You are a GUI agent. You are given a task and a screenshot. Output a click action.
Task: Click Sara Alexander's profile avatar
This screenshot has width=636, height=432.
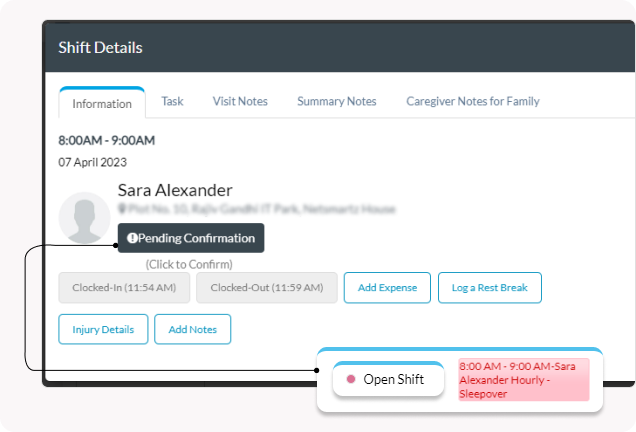[x=84, y=218]
